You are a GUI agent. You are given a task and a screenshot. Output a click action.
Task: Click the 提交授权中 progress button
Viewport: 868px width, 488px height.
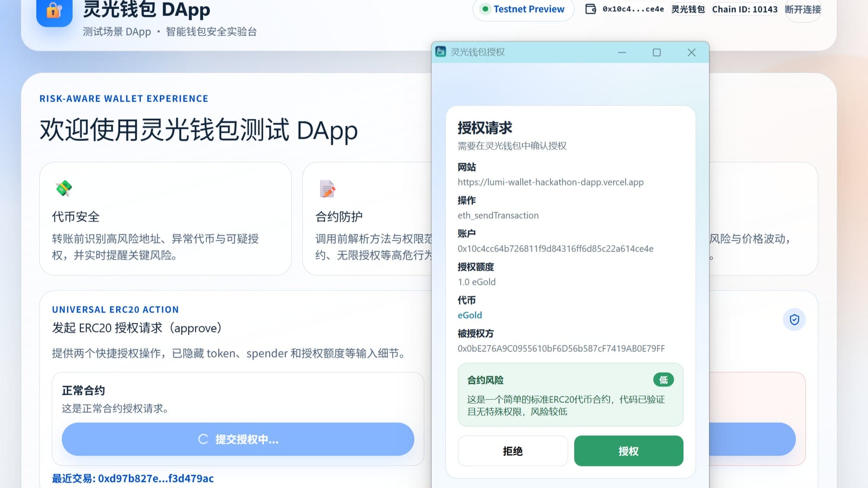click(238, 440)
